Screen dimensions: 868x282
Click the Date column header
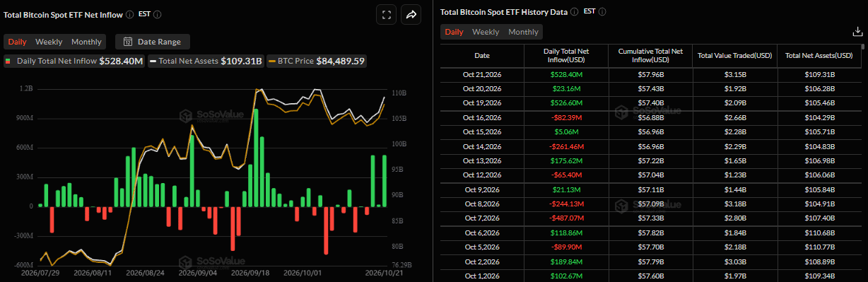(482, 55)
